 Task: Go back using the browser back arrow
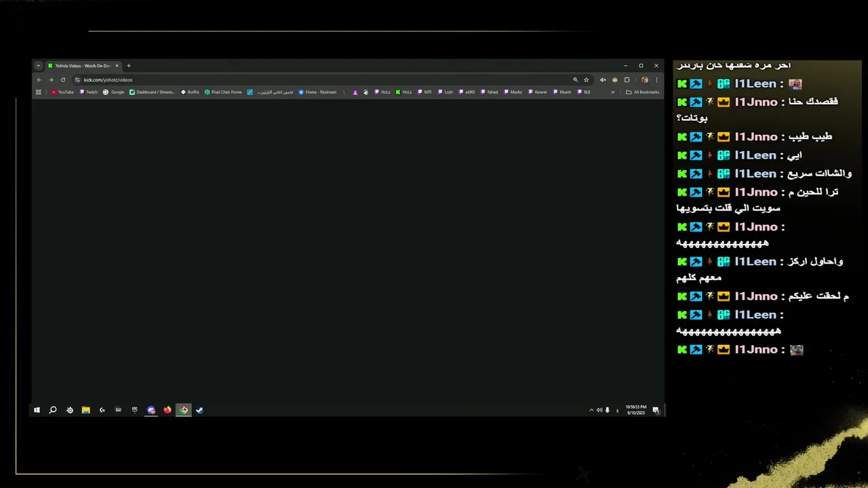click(39, 80)
